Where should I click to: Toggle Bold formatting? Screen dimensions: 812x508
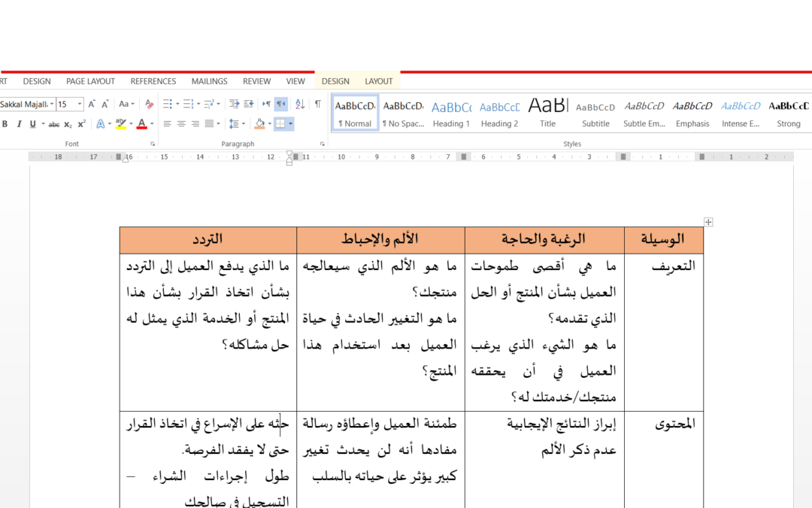[x=5, y=124]
